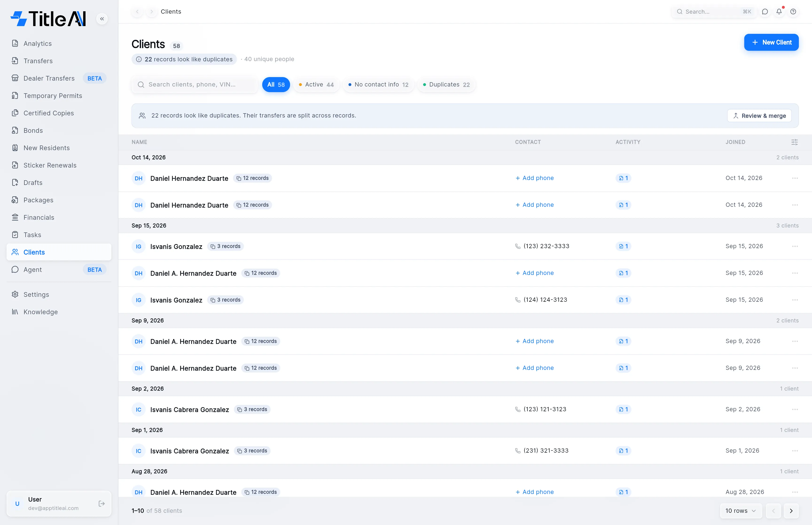Click the log out icon beside User
This screenshot has height=525, width=812.
click(x=101, y=504)
